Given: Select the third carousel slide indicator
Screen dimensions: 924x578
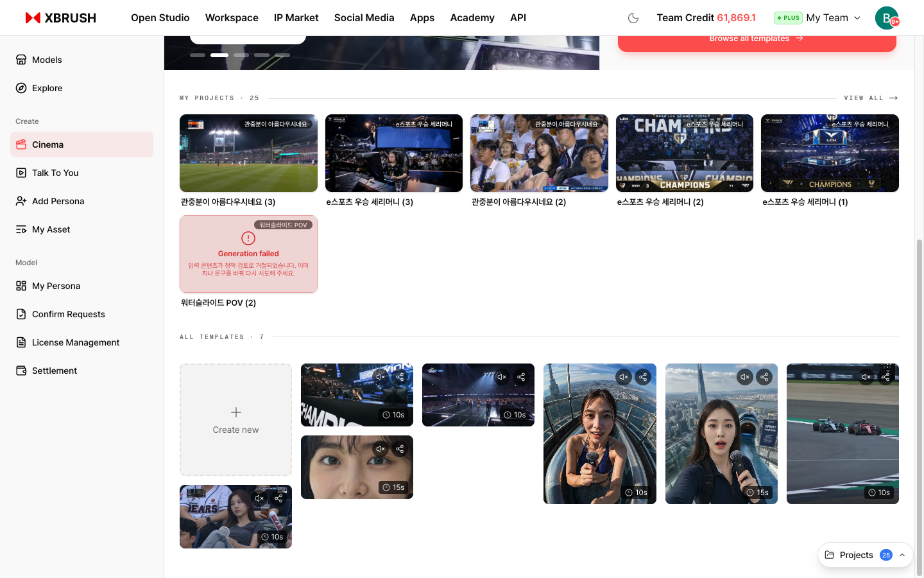Looking at the screenshot, I should tap(241, 55).
